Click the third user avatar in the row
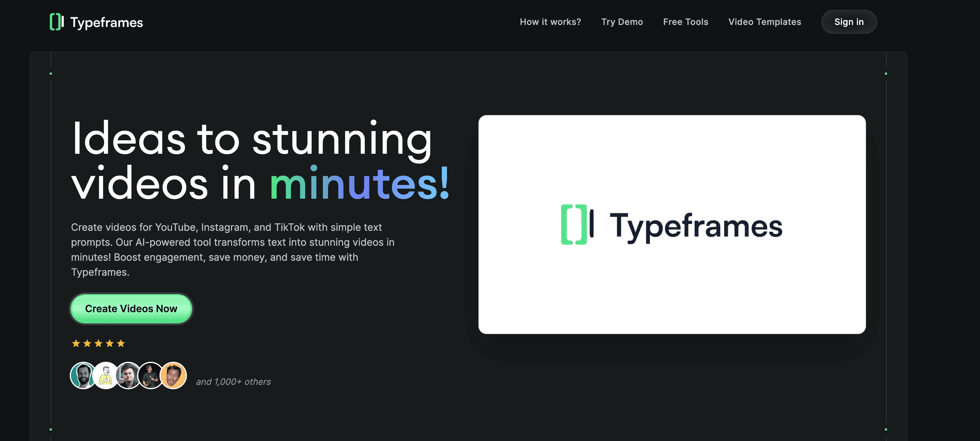This screenshot has height=441, width=980. (128, 376)
